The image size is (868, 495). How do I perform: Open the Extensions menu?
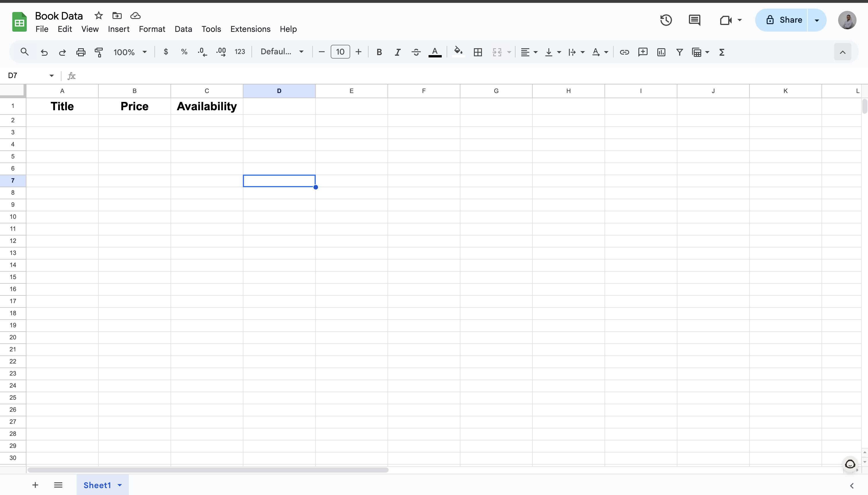click(250, 29)
